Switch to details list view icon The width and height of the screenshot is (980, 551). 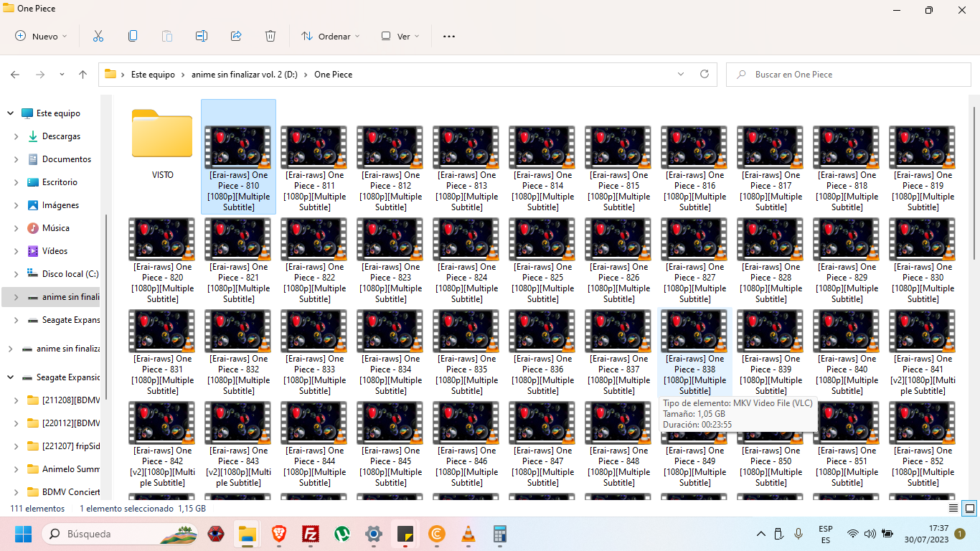pos(953,509)
